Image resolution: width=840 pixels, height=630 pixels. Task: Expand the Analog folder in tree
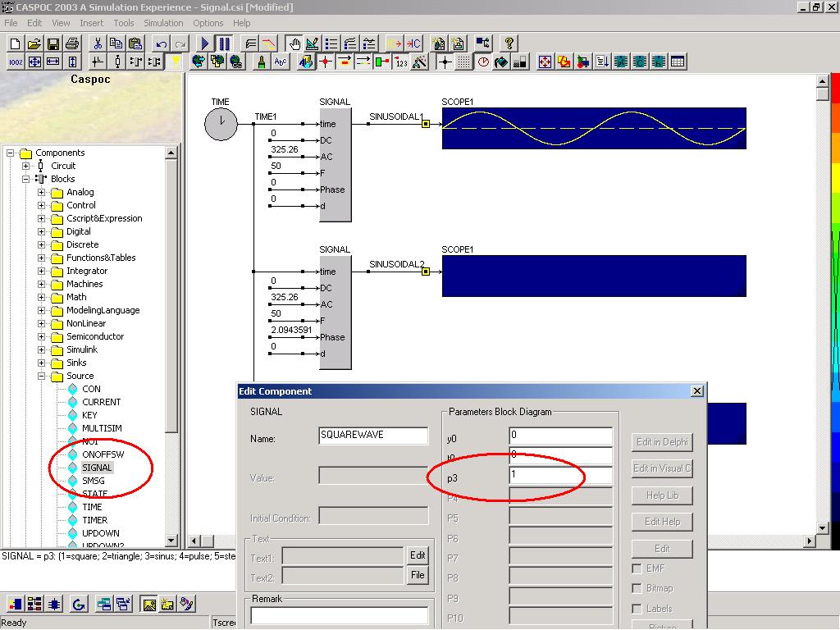42,192
